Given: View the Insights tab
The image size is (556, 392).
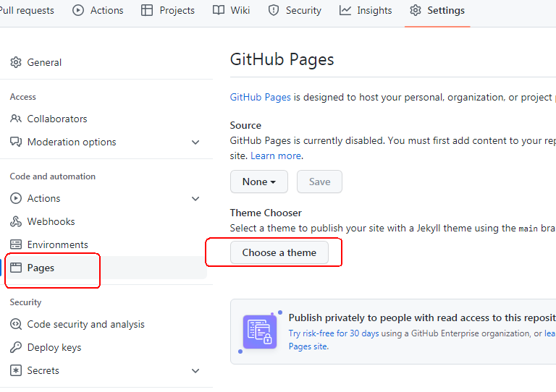Looking at the screenshot, I should point(365,11).
